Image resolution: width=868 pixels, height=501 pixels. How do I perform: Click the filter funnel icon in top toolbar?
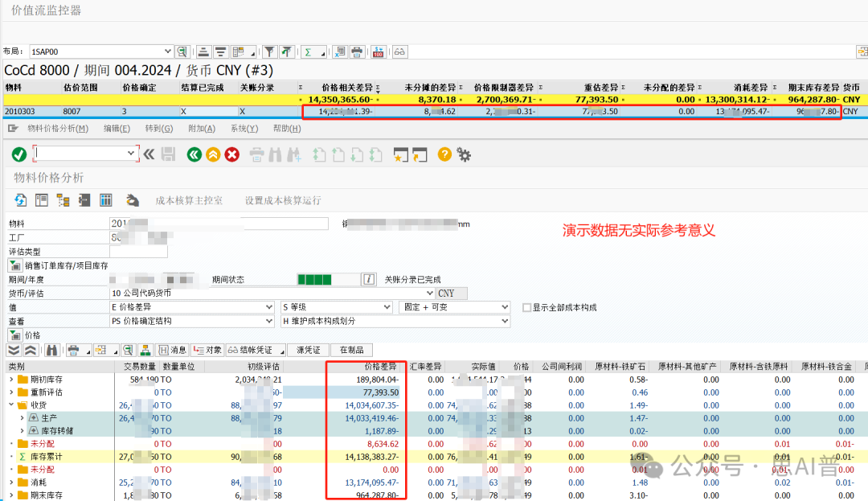coord(271,51)
